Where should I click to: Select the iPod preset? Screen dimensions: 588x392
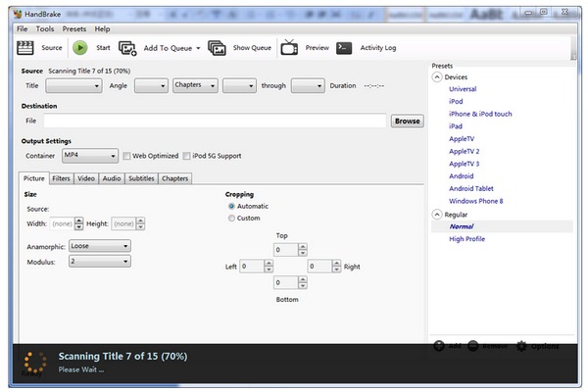coord(456,102)
